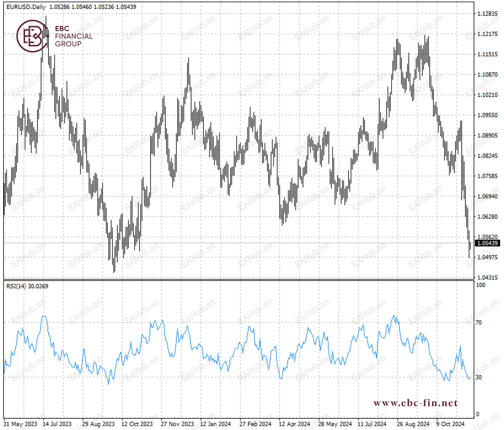The width and height of the screenshot is (504, 430).
Task: Click the 26 Aug 2024 date label
Action: (413, 424)
